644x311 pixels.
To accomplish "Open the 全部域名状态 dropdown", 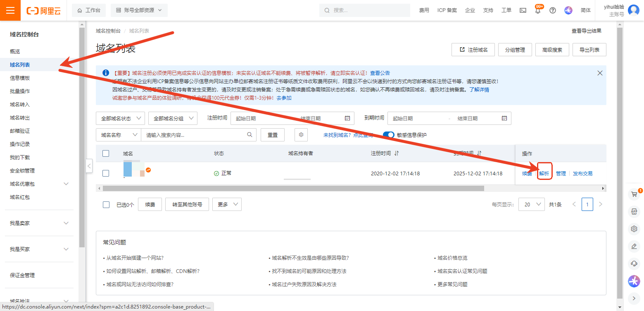I will (x=120, y=118).
